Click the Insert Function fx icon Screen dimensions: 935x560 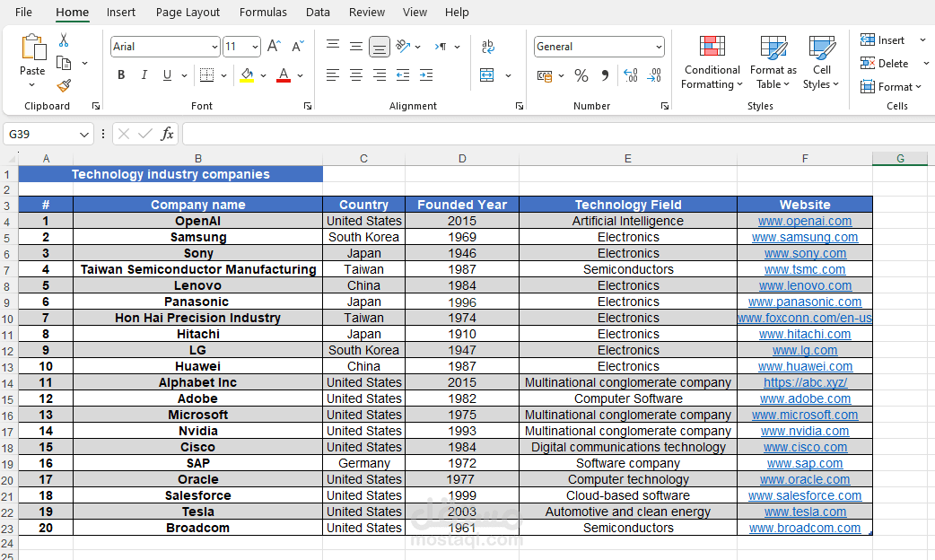168,134
